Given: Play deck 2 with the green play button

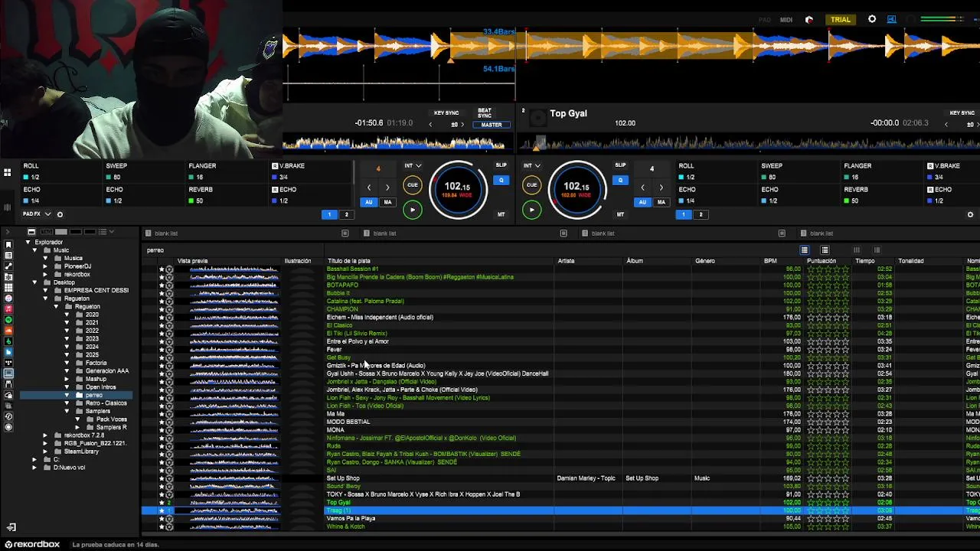Looking at the screenshot, I should point(531,210).
